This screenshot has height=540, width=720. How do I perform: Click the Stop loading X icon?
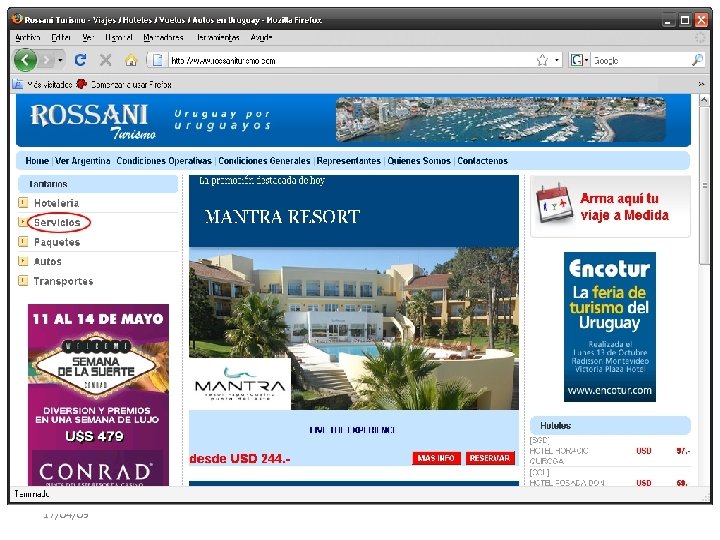point(106,60)
